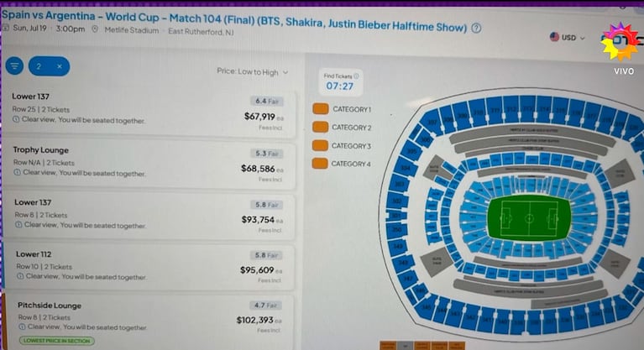Open the filter options icon

(x=14, y=65)
